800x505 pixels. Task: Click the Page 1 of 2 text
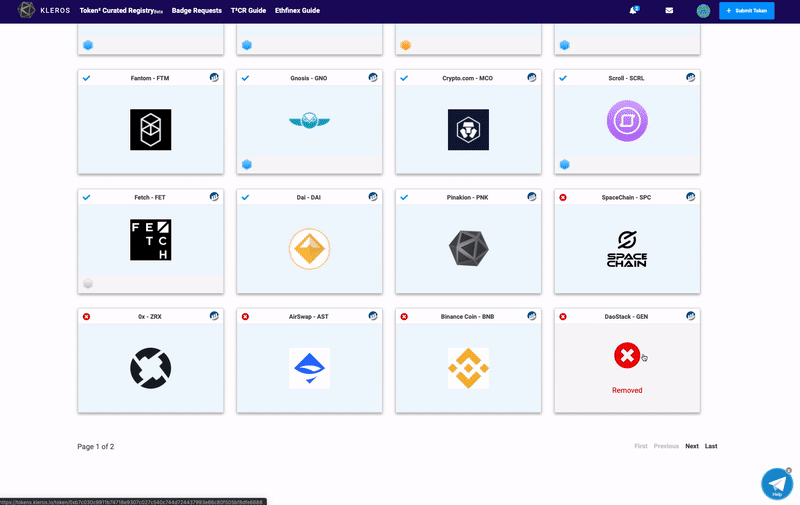pos(95,446)
